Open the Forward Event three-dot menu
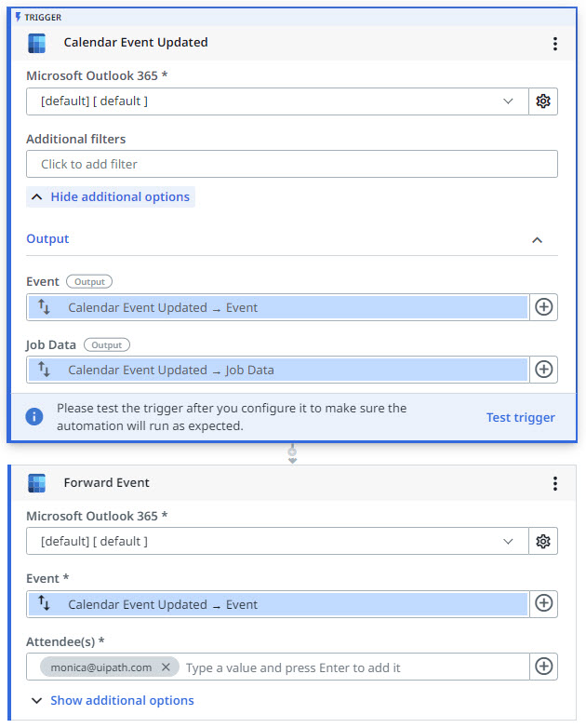The image size is (586, 728). point(555,483)
